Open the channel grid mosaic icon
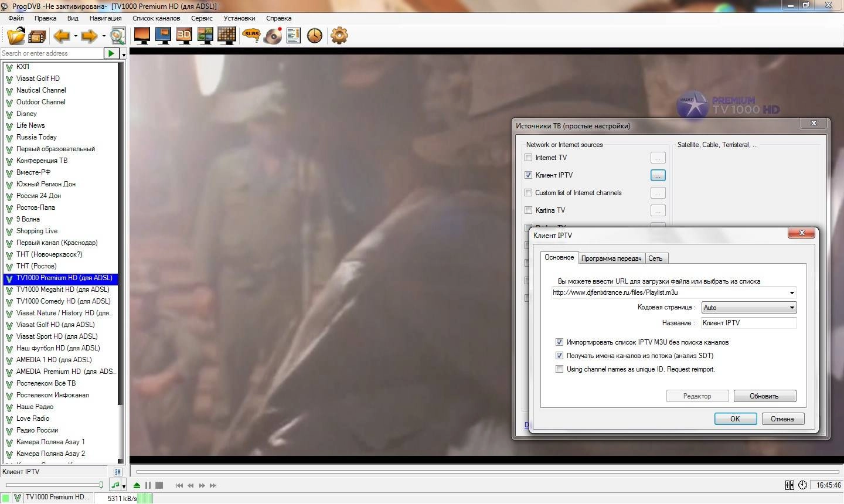844x504 pixels. tap(226, 36)
